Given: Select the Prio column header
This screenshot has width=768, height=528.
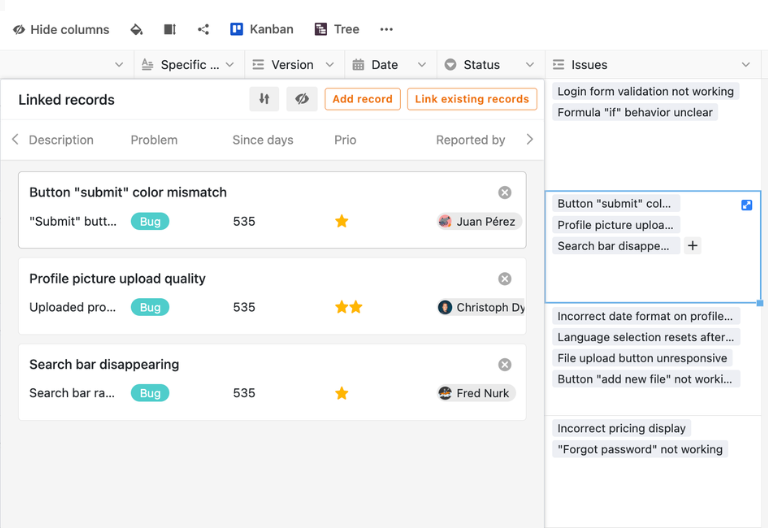Looking at the screenshot, I should click(345, 140).
